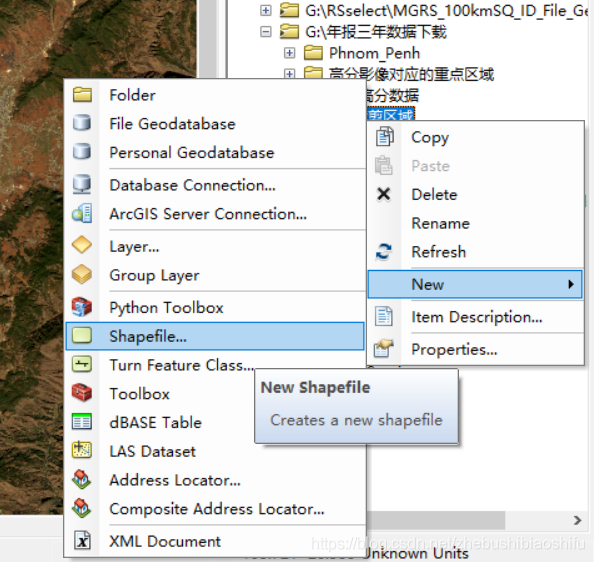Select the 高分数据 tree item
This screenshot has width=594, height=562.
click(393, 95)
